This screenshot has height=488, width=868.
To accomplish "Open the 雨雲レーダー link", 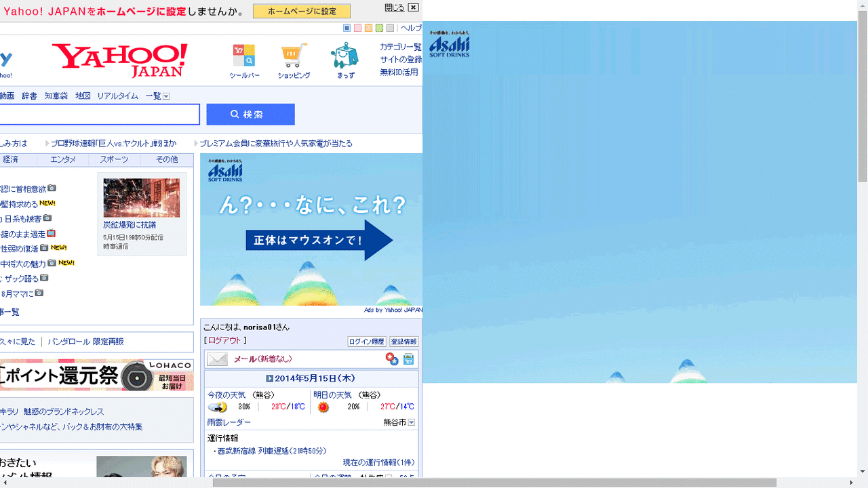I will (229, 422).
